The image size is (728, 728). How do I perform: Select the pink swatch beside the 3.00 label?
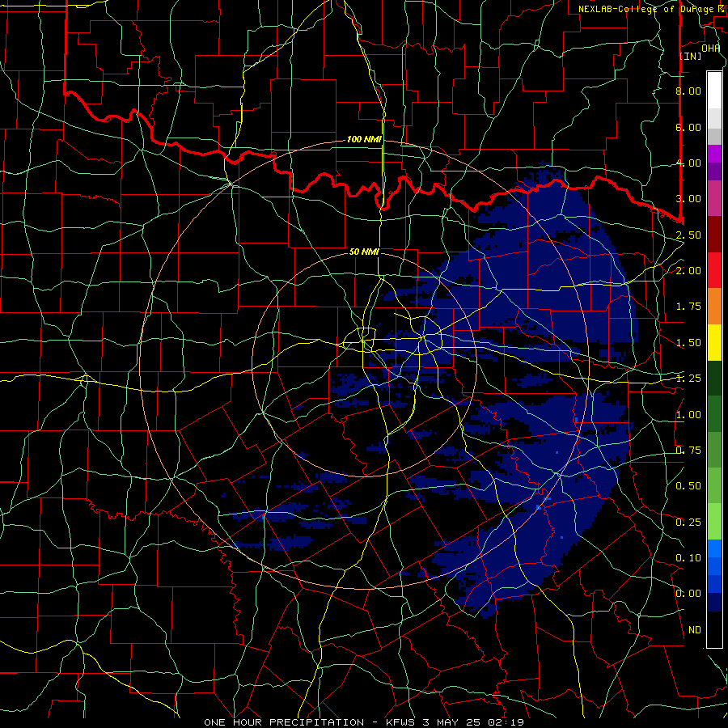pyautogui.click(x=714, y=198)
